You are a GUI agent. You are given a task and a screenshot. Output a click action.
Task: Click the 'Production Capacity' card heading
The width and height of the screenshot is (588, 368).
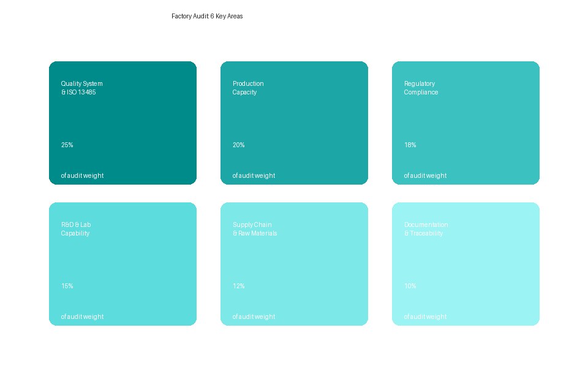click(248, 88)
